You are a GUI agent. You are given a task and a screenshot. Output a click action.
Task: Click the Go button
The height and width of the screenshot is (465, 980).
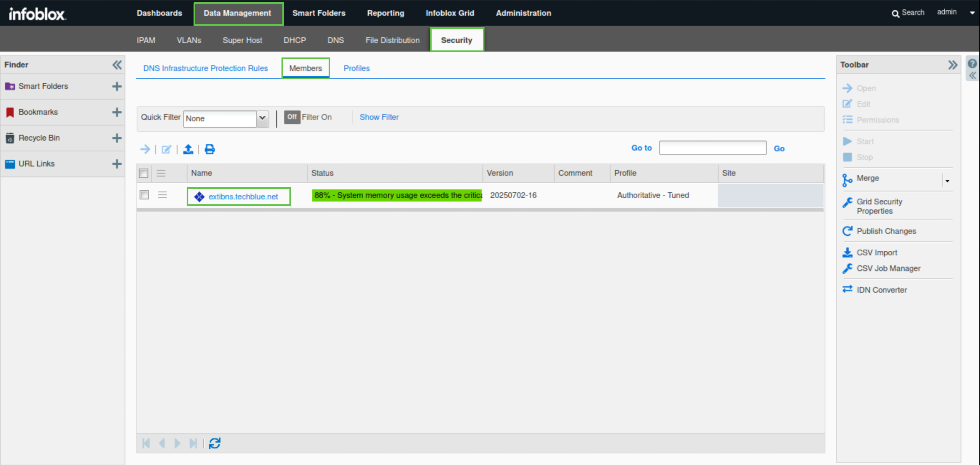click(x=779, y=148)
